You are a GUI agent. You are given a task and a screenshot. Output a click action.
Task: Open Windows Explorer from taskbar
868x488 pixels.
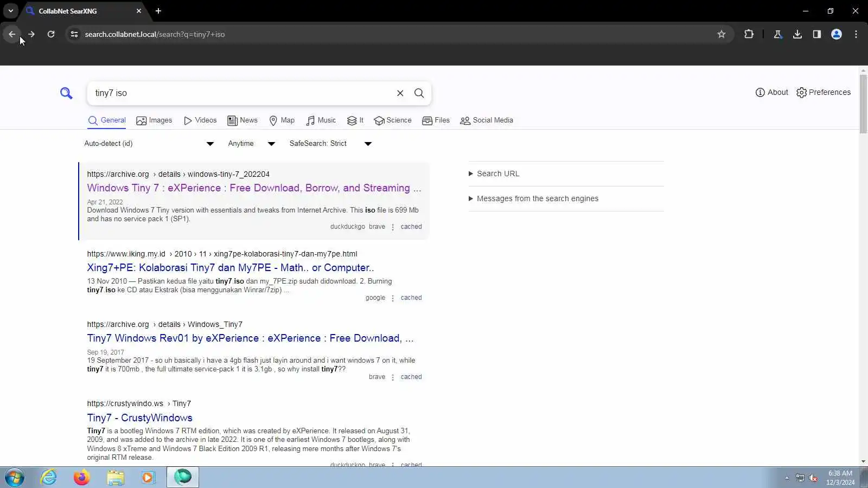point(116,478)
